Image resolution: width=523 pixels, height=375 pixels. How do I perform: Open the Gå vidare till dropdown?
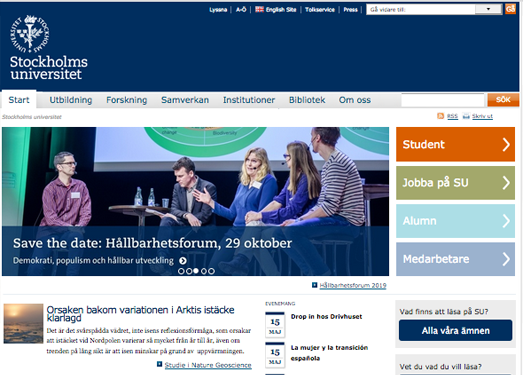(434, 9)
